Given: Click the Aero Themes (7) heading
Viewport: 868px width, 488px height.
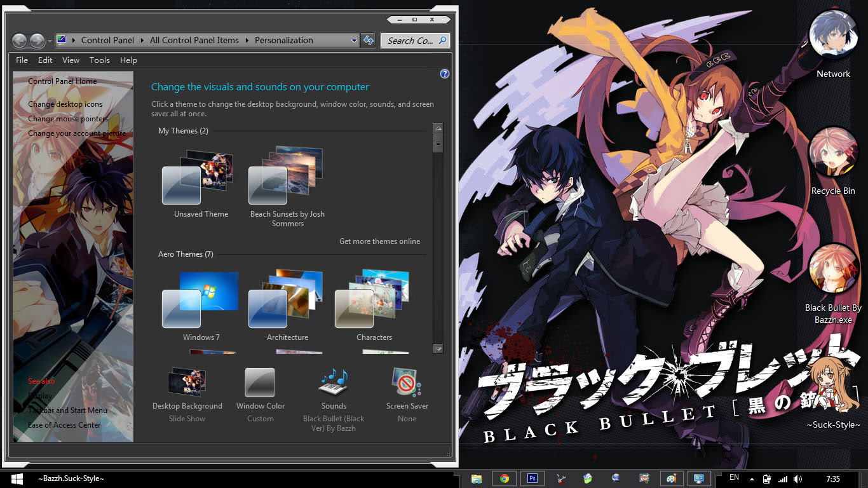Looking at the screenshot, I should point(186,254).
